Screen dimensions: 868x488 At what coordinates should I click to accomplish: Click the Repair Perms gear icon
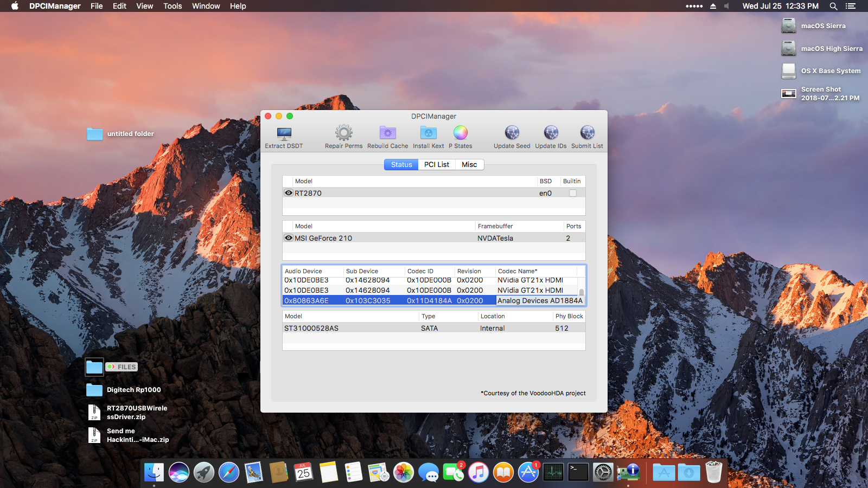tap(343, 133)
